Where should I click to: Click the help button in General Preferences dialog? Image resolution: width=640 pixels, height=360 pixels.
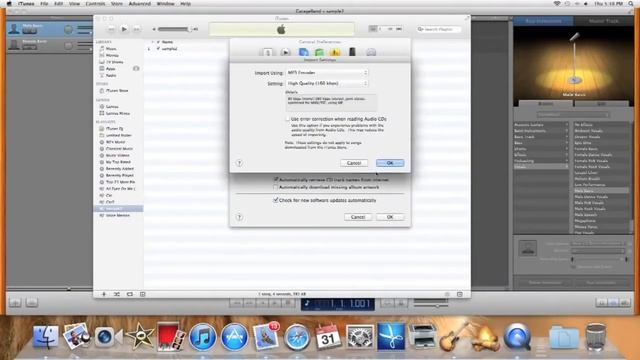click(240, 217)
